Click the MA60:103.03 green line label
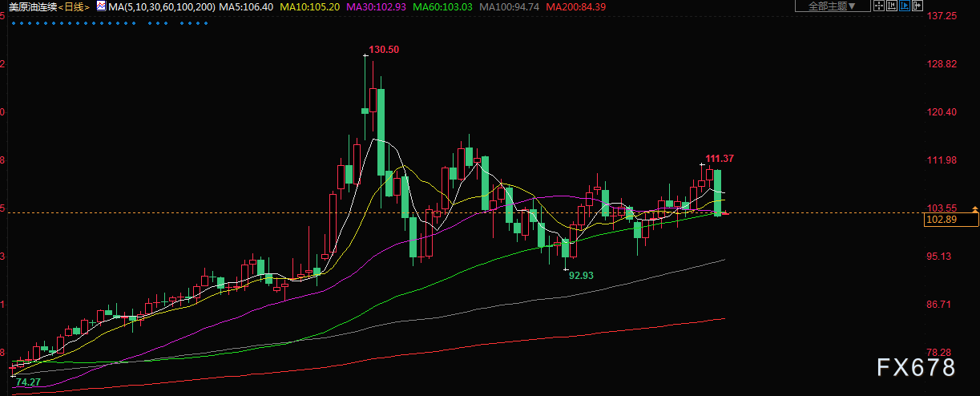Image resolution: width=980 pixels, height=396 pixels. click(x=442, y=6)
